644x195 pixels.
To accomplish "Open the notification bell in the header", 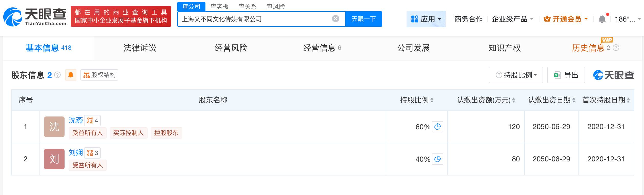I will point(602,19).
